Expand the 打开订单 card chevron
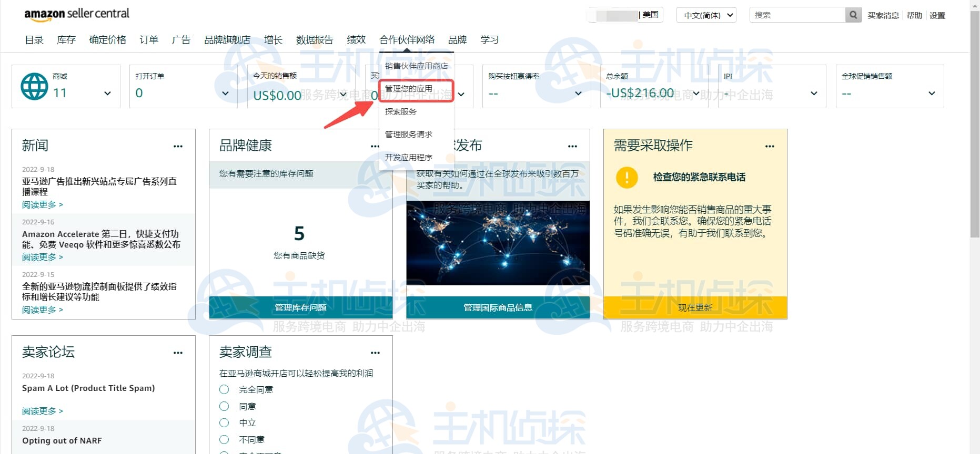Image resolution: width=980 pixels, height=454 pixels. point(225,94)
